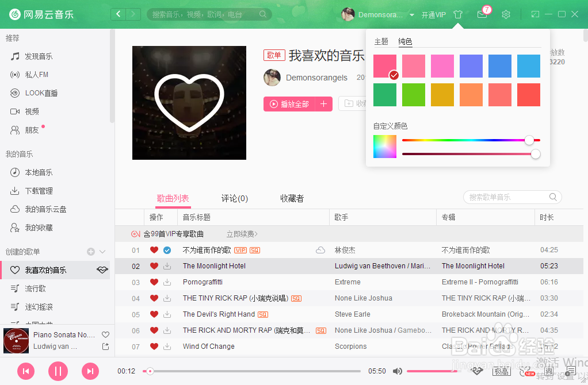Click the now playing album thumbnail

[x=16, y=340]
